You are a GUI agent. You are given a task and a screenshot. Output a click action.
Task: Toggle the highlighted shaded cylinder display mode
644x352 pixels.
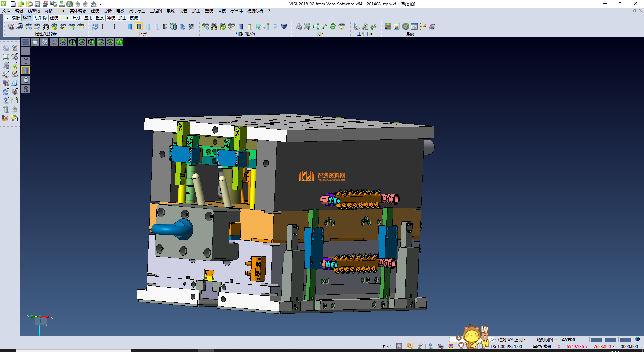(139, 26)
